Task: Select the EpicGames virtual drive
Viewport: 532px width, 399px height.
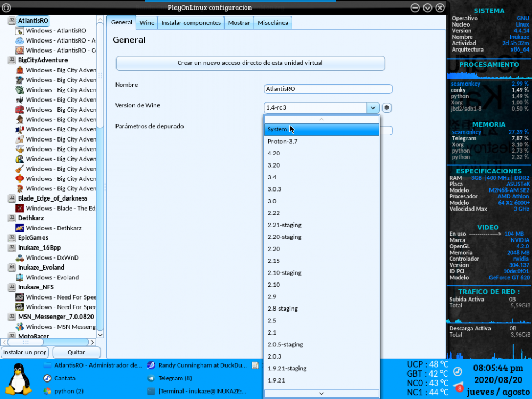Action: (32, 238)
